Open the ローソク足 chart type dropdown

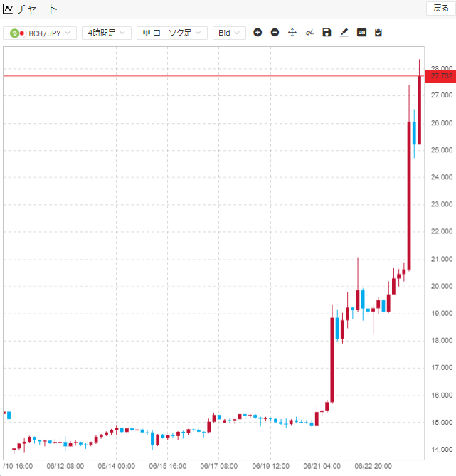coord(172,33)
